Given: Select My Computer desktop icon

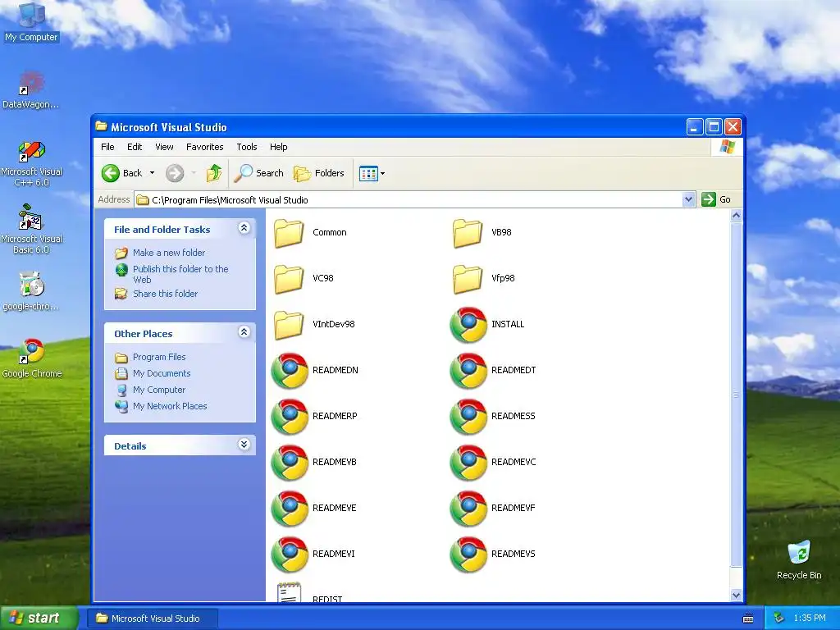Looking at the screenshot, I should 31,21.
